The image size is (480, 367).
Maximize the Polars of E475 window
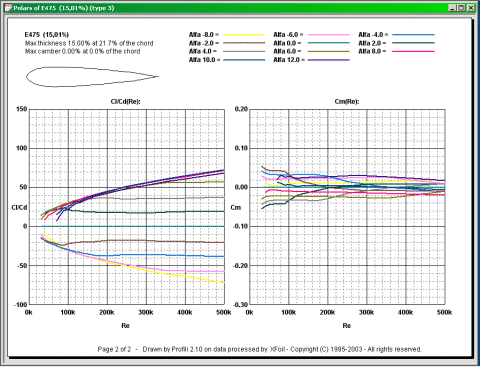click(461, 8)
